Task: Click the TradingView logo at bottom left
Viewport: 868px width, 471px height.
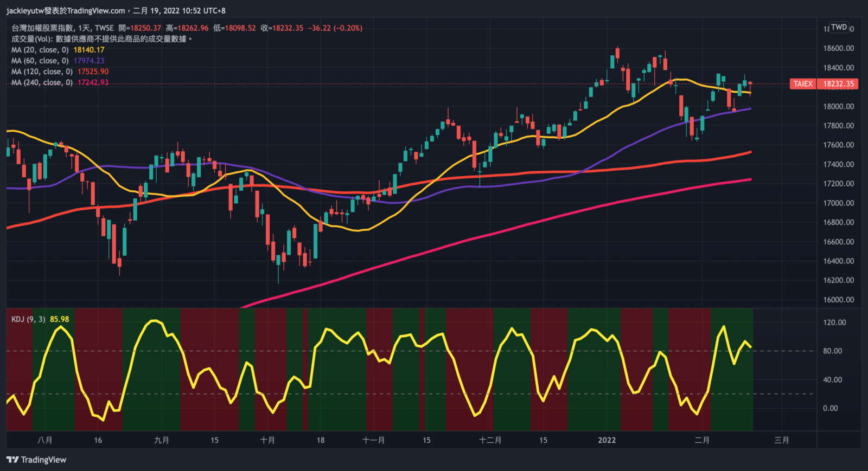Action: click(x=36, y=460)
